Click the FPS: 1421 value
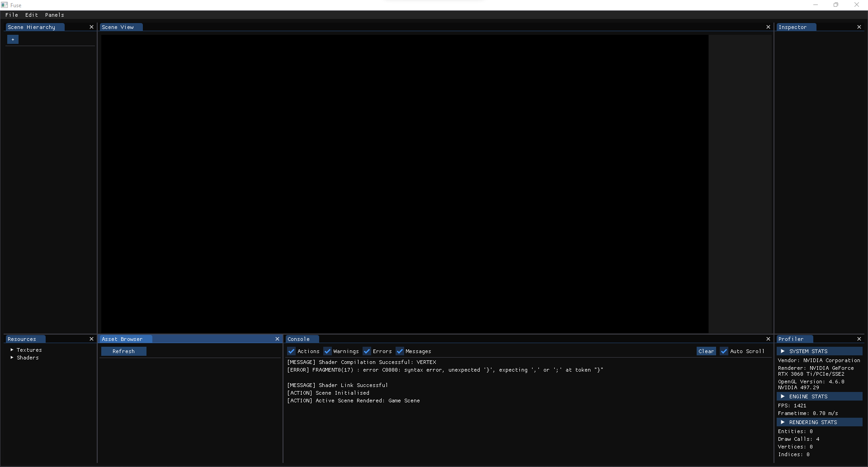The height and width of the screenshot is (467, 868). pos(792,406)
